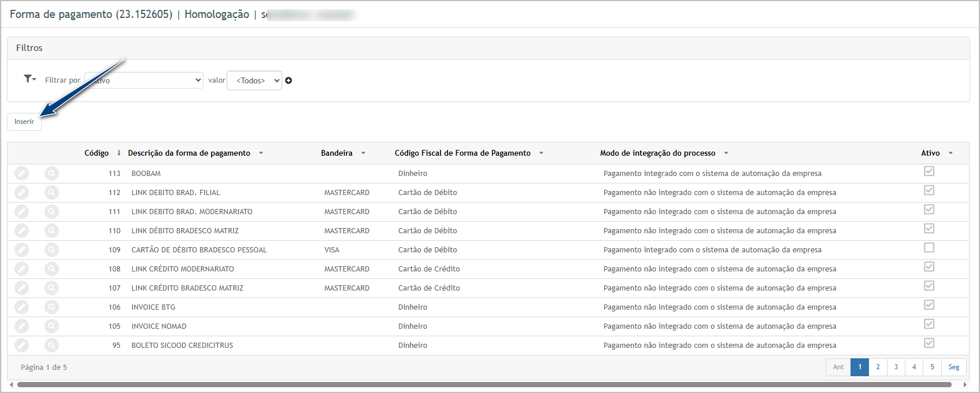View details of INVOICE BTG

coord(51,307)
